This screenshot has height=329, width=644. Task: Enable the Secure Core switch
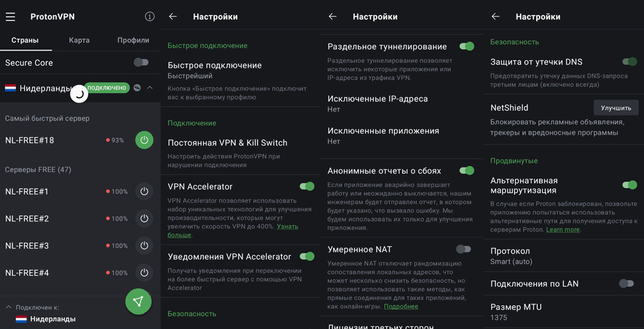(141, 62)
